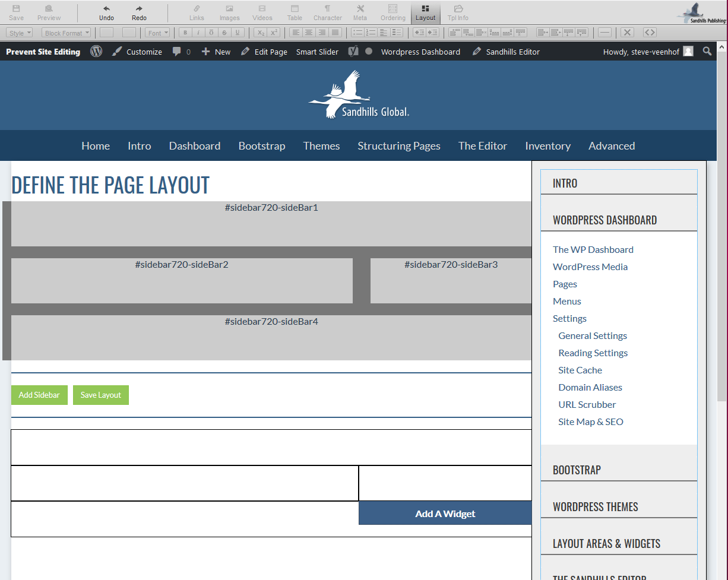The height and width of the screenshot is (580, 728).
Task: Click the Save icon in the top toolbar
Action: 17,12
